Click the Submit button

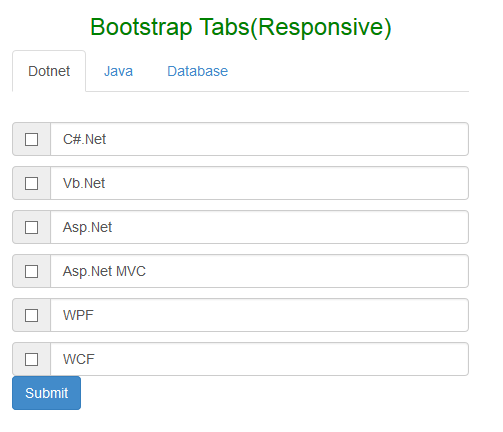(x=46, y=393)
